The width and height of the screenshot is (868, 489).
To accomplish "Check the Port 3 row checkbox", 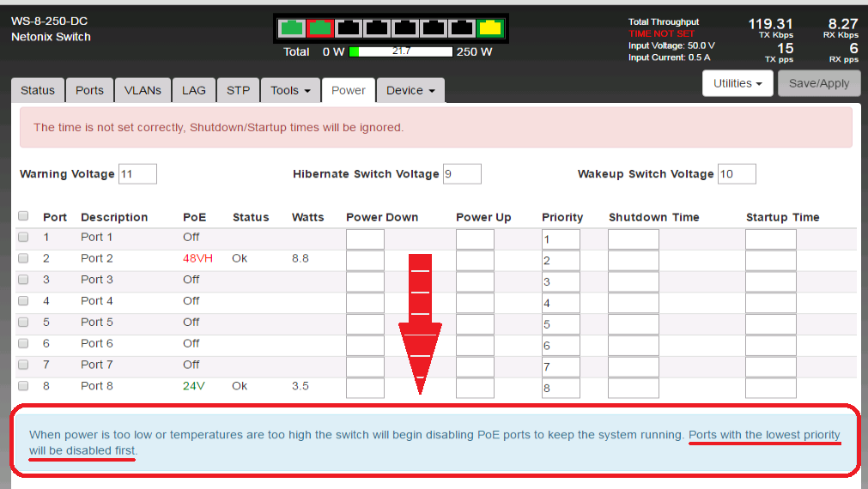I will tap(23, 280).
